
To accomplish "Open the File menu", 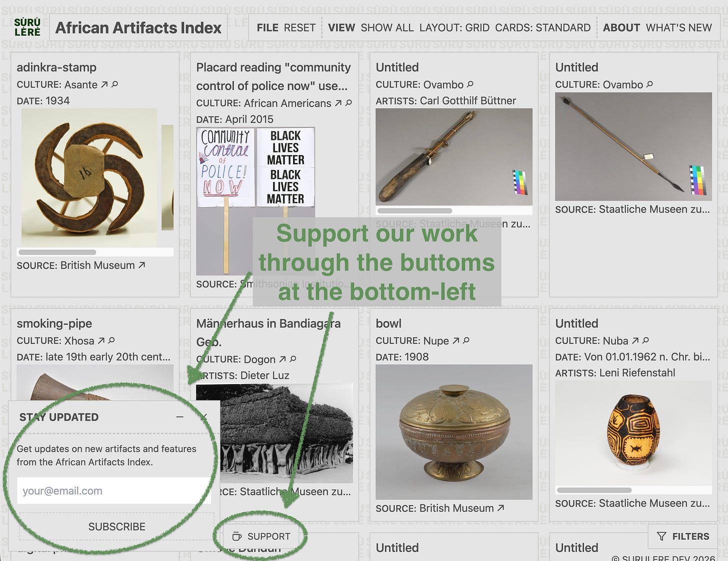I will click(267, 27).
